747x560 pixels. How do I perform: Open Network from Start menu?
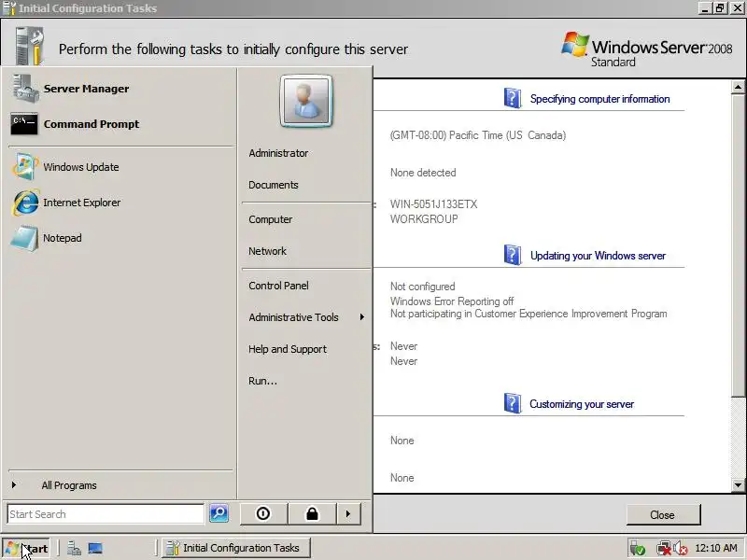click(x=267, y=251)
